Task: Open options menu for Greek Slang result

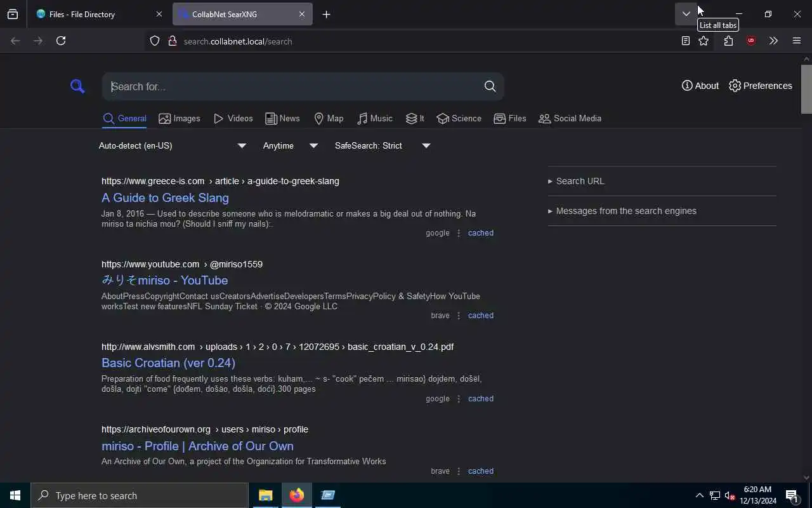Action: [x=459, y=233]
